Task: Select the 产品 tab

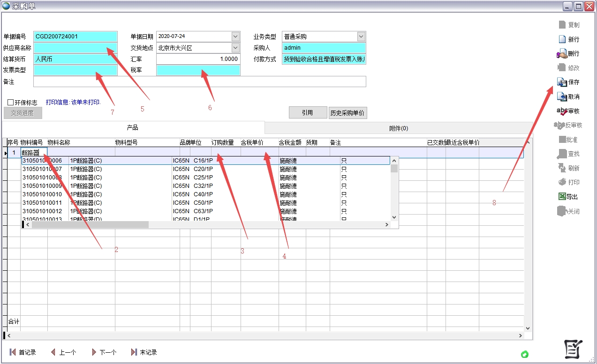Action: coord(133,128)
